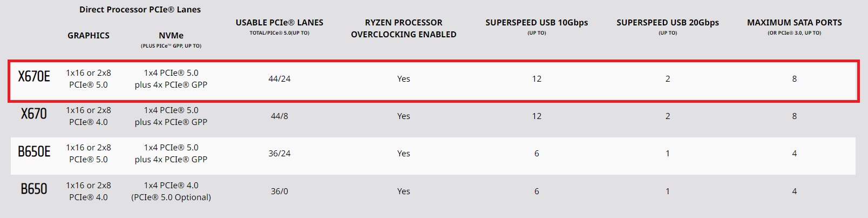Select the B650E chipset row label

tap(34, 152)
